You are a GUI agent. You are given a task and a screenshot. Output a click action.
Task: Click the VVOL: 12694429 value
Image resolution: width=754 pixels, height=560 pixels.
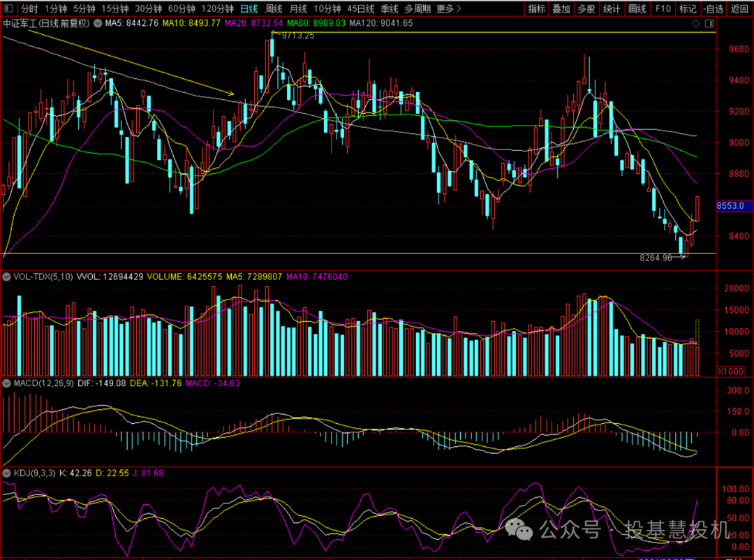click(x=110, y=277)
